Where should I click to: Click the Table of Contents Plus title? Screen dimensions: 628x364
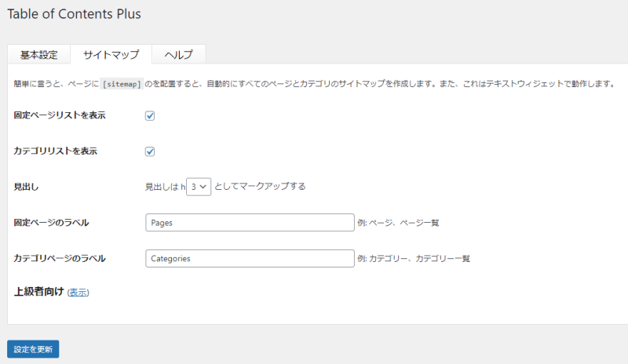[x=75, y=14]
